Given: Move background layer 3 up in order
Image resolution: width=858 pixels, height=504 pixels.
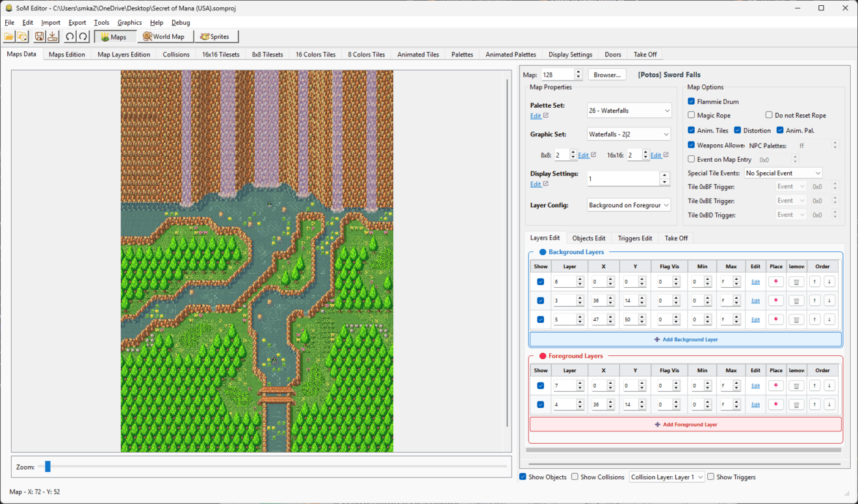Looking at the screenshot, I should pos(815,300).
